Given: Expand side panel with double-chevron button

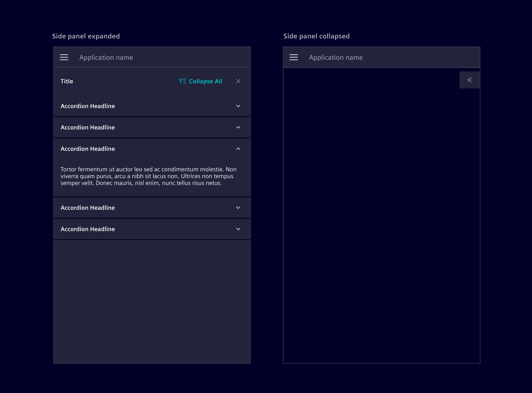Looking at the screenshot, I should coord(469,80).
